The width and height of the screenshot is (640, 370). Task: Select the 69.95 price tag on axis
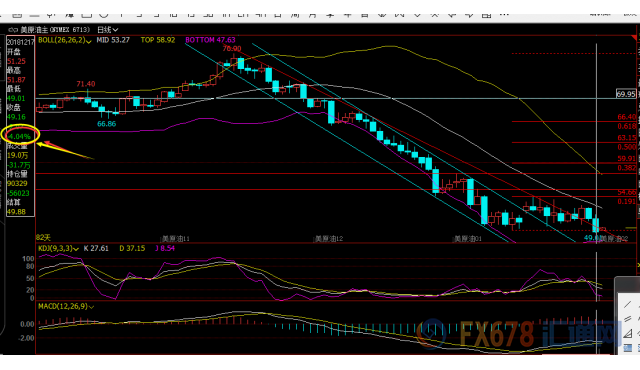(x=626, y=94)
